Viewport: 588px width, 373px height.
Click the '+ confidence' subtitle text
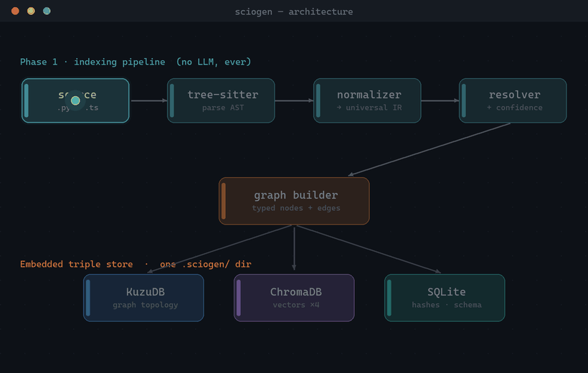(515, 108)
